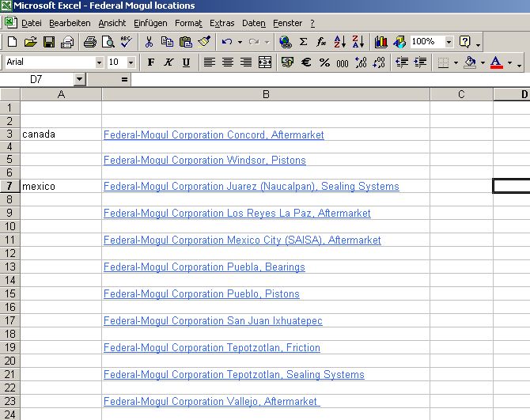Open Office Assistant help icon

465,42
